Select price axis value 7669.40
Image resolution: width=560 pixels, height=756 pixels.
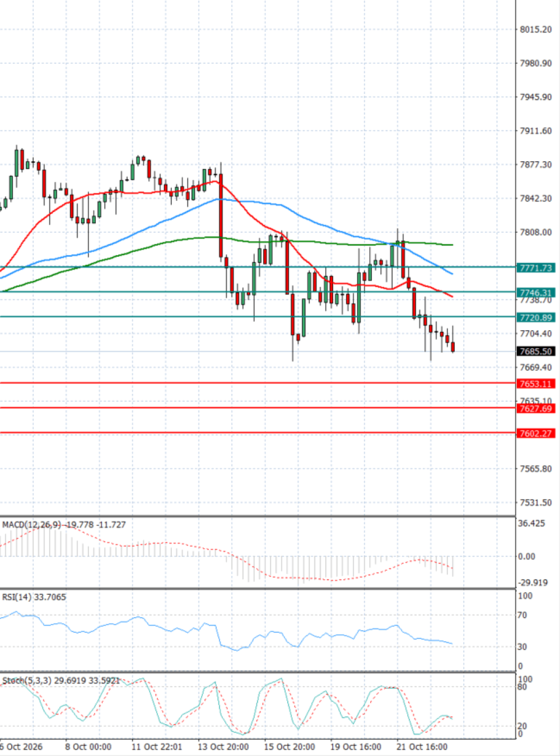click(x=535, y=367)
